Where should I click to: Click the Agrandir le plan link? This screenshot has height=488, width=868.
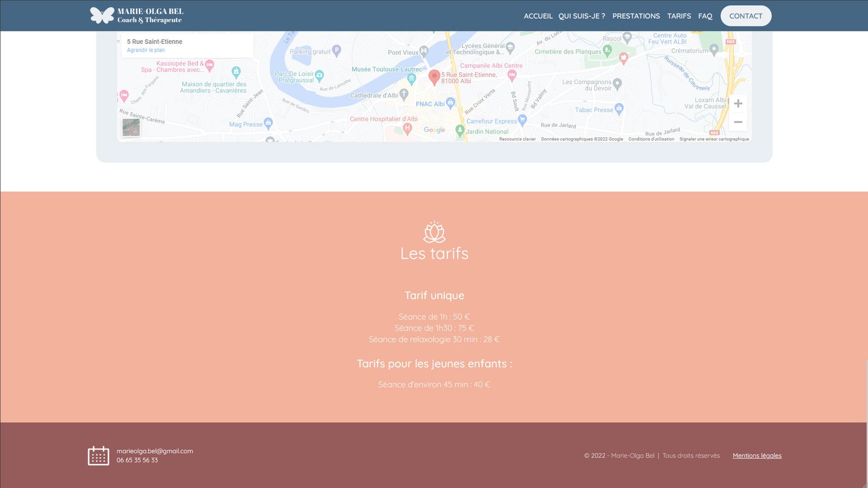tap(146, 50)
